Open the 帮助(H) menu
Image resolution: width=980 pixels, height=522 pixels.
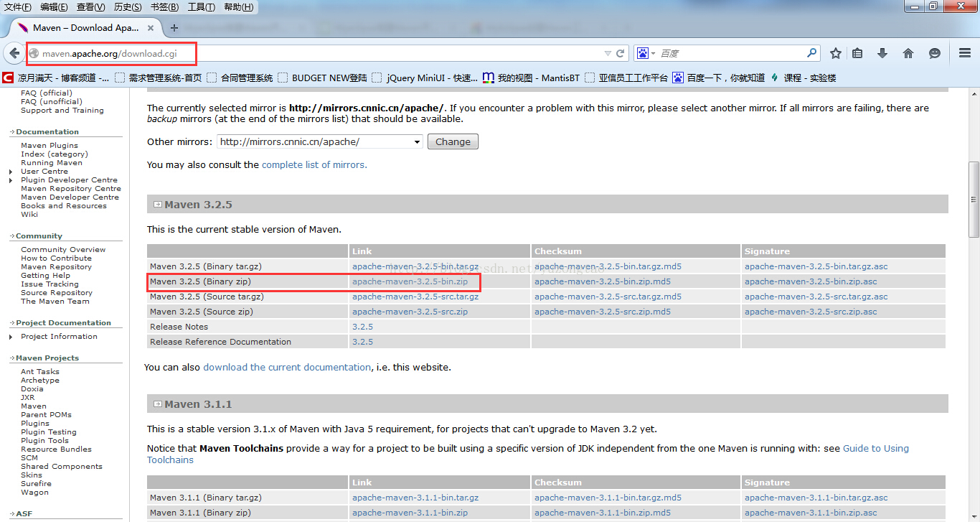click(238, 7)
